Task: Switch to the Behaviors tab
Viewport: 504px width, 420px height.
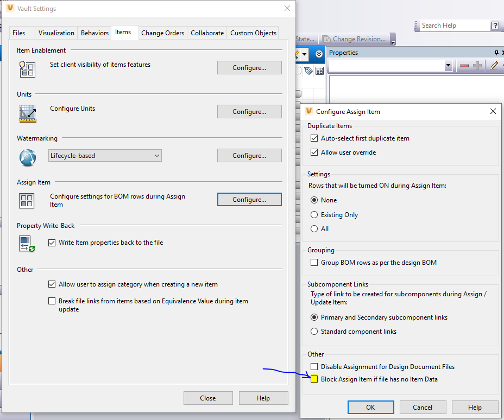Action: pyautogui.click(x=94, y=33)
